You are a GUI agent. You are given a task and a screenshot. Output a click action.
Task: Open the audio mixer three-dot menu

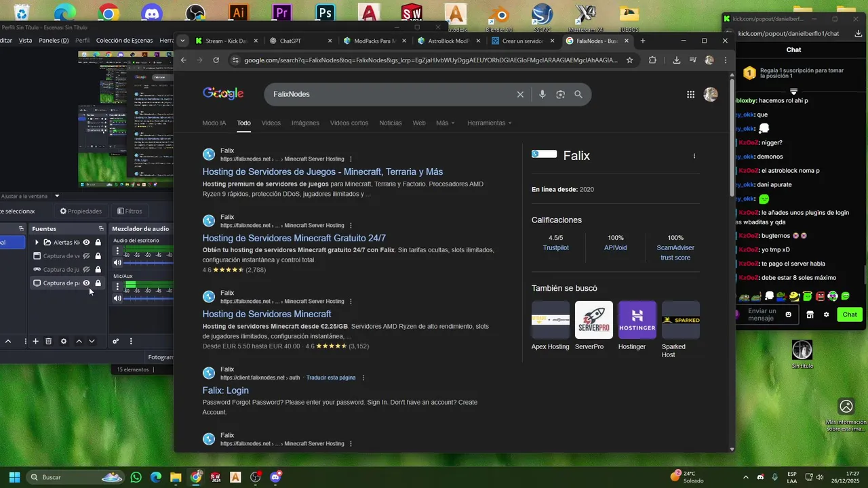tap(131, 341)
